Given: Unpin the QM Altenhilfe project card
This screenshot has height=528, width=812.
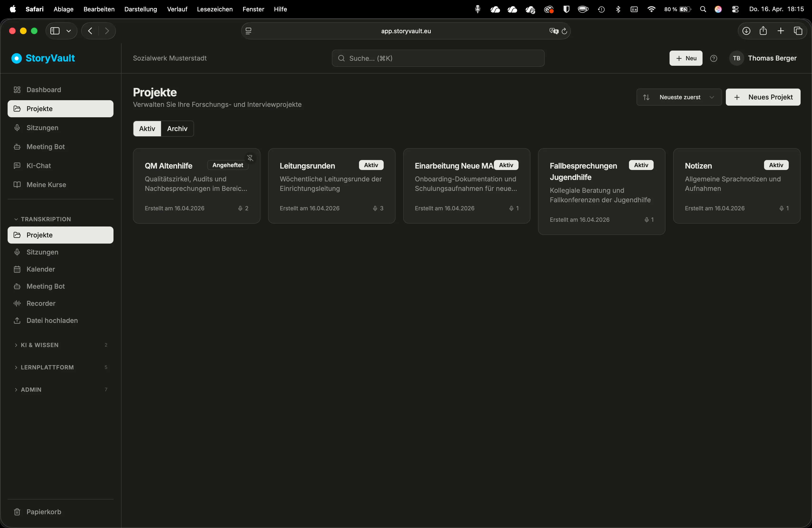Looking at the screenshot, I should pos(250,158).
